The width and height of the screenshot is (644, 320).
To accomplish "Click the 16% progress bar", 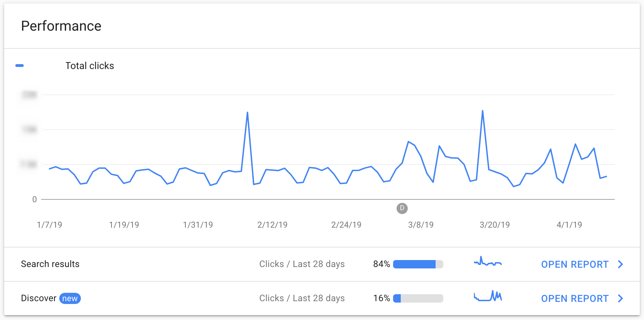I will click(418, 298).
